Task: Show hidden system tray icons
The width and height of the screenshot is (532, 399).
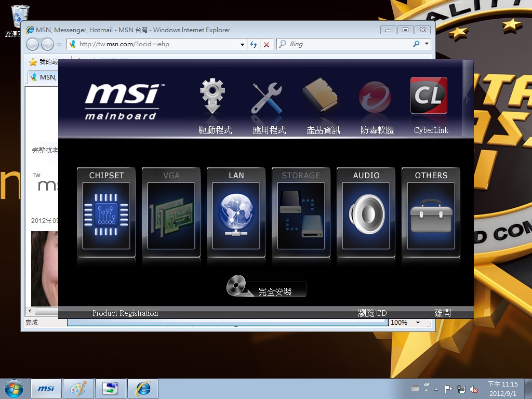Action: click(x=436, y=389)
